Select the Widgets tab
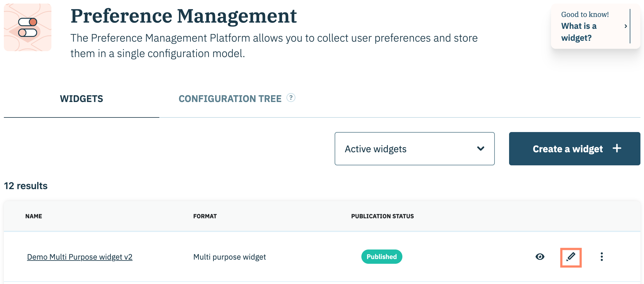 (81, 99)
